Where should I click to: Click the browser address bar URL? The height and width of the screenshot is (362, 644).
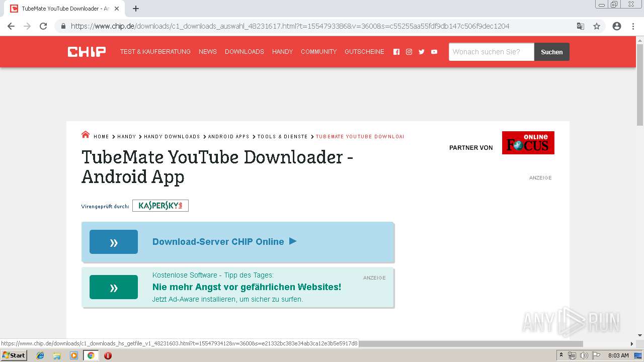pos(290,26)
